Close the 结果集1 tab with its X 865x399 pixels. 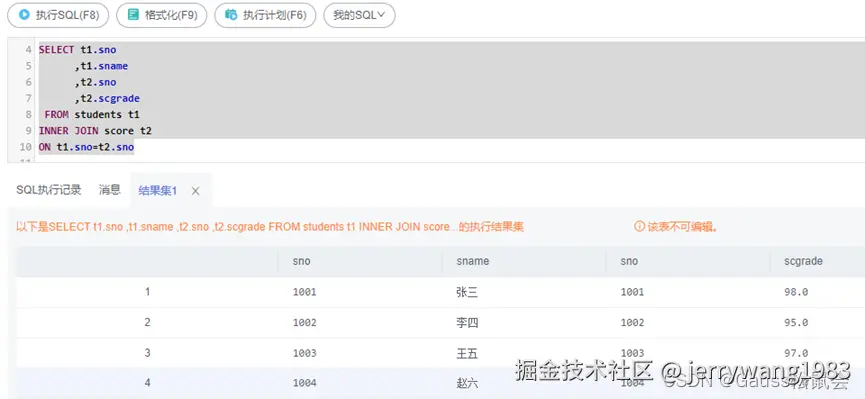coord(195,191)
